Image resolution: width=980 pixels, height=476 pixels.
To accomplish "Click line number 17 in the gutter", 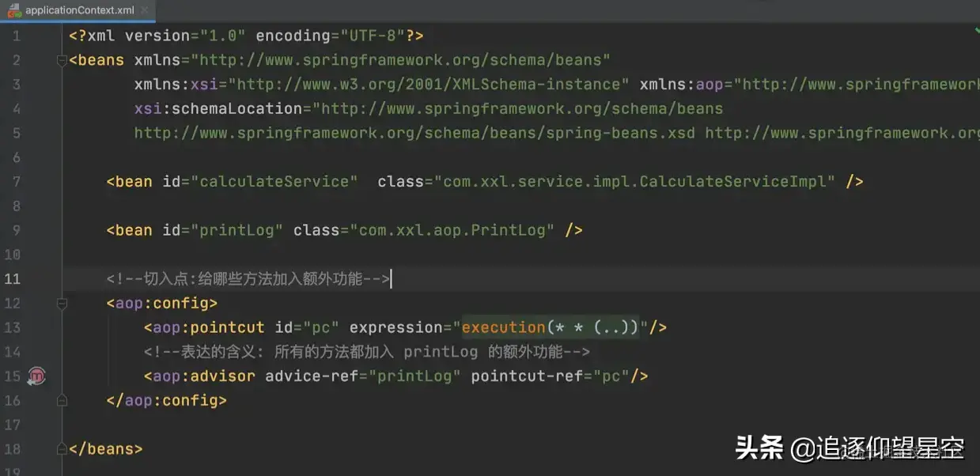I will (x=13, y=425).
